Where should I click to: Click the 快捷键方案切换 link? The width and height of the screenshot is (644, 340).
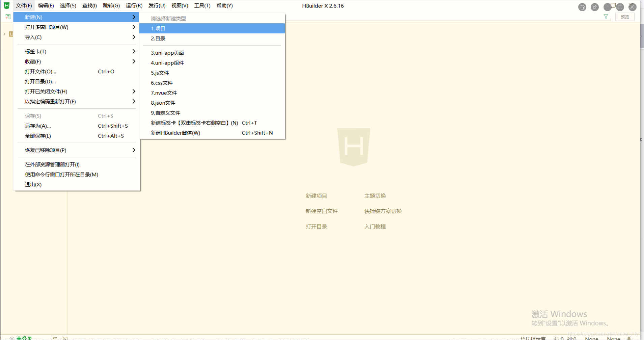(382, 211)
